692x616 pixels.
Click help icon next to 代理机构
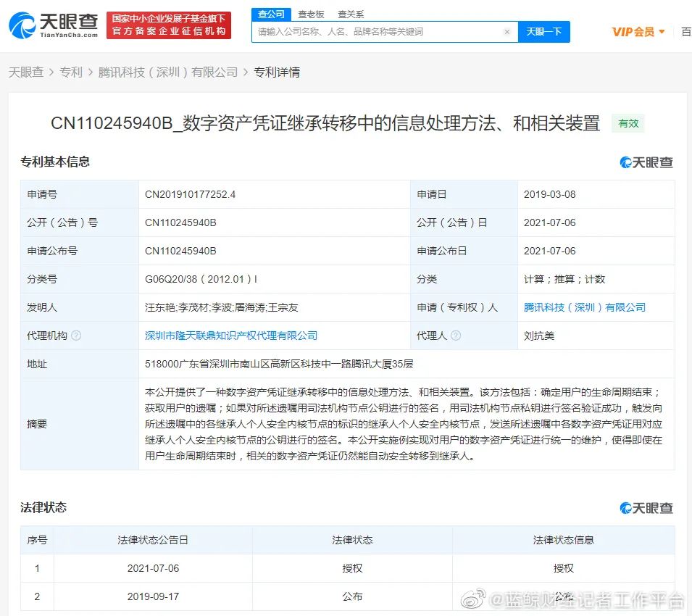76,336
